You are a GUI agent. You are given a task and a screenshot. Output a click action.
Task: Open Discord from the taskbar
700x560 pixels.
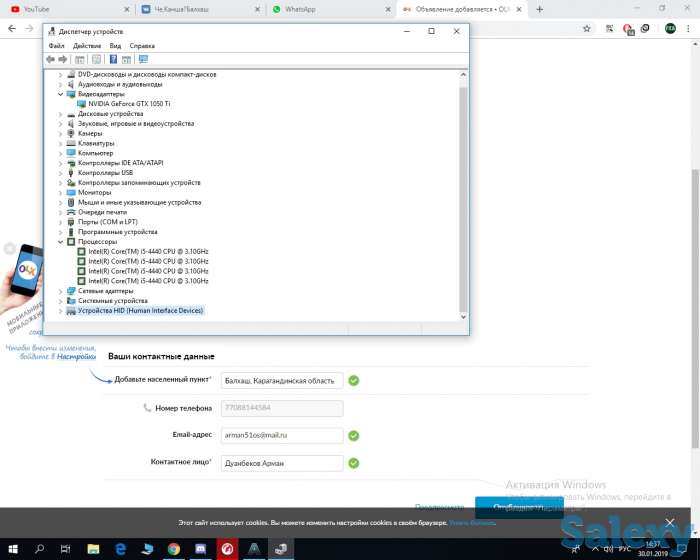click(201, 549)
